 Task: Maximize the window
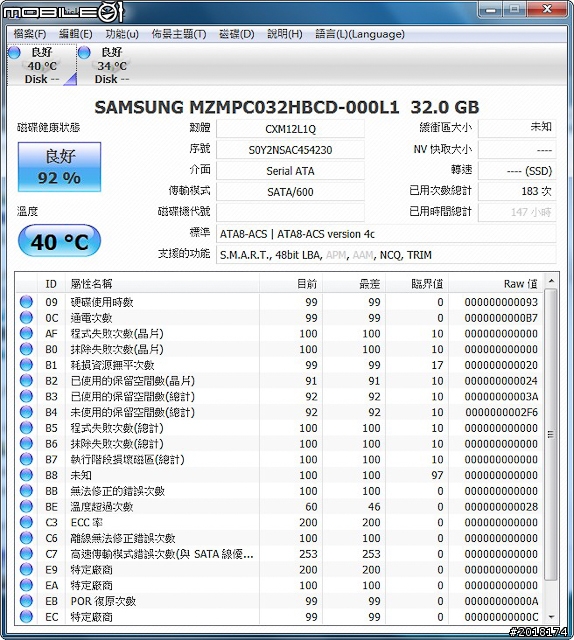[514, 9]
